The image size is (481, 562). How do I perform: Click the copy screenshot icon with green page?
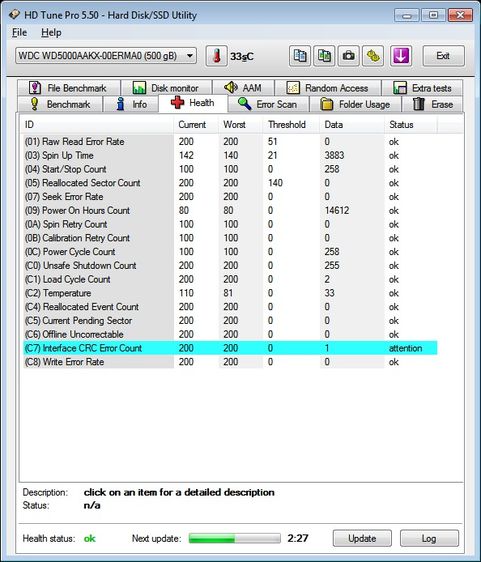324,56
